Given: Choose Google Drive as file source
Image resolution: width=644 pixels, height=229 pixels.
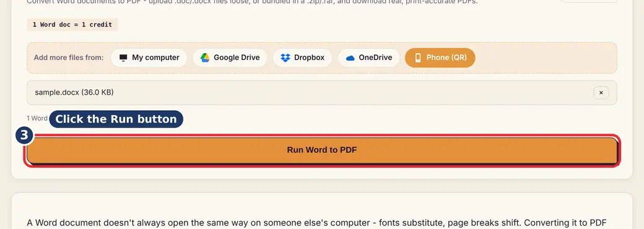Looking at the screenshot, I should 230,58.
